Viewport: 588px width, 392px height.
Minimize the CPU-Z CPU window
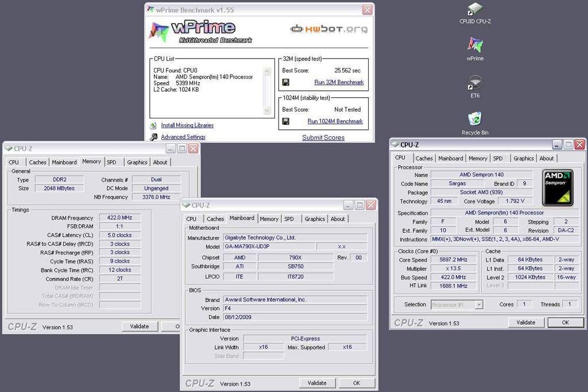click(x=557, y=144)
